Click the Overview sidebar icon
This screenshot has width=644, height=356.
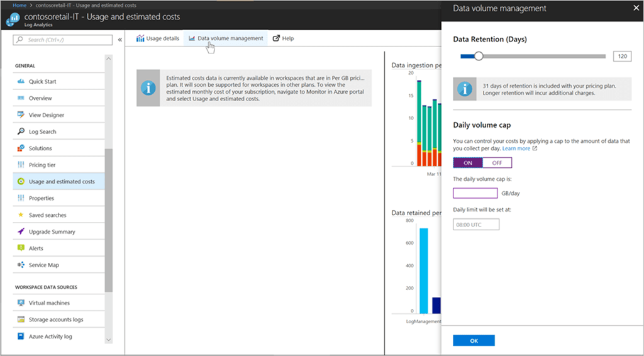pos(21,98)
